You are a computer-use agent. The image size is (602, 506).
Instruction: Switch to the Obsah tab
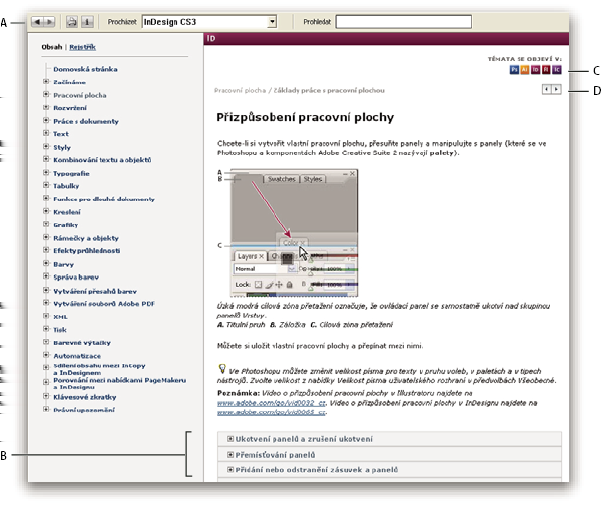(x=52, y=47)
